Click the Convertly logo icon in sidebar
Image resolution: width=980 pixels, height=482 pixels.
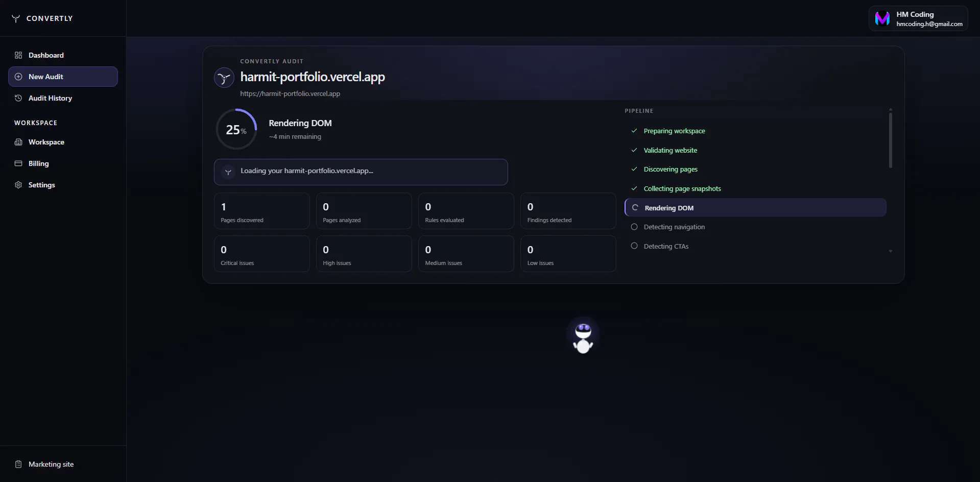coord(16,18)
